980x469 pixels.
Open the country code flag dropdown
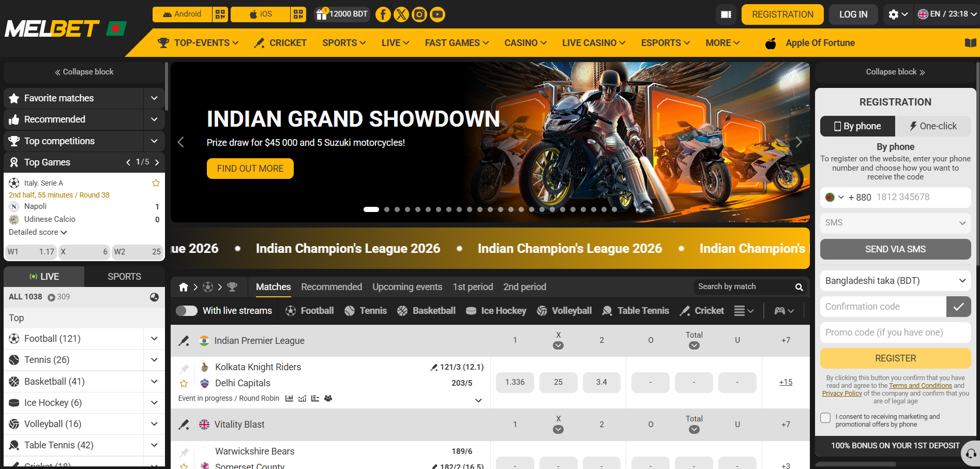coord(834,197)
